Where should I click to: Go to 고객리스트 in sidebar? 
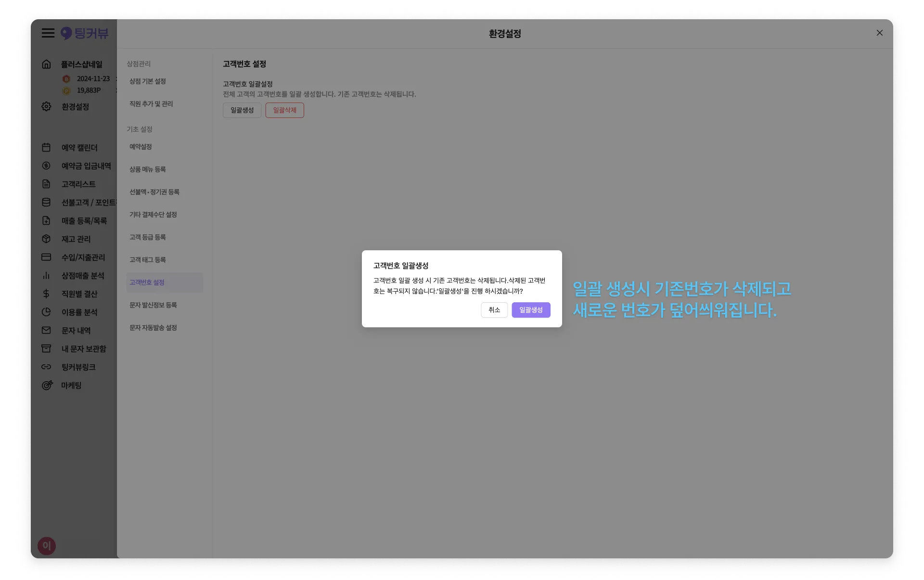pos(78,184)
